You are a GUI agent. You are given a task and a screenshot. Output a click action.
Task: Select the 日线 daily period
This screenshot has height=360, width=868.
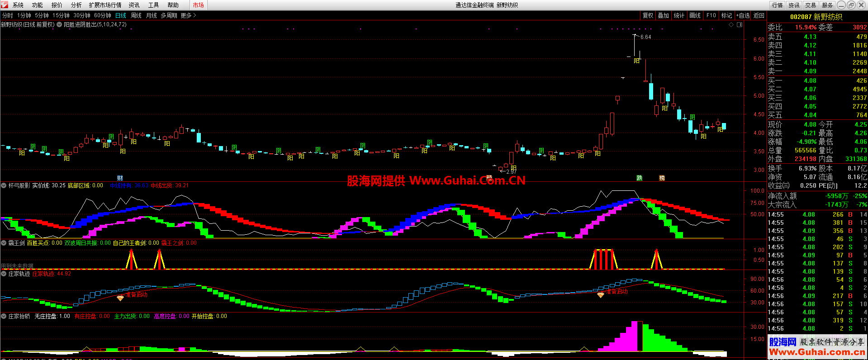(121, 15)
